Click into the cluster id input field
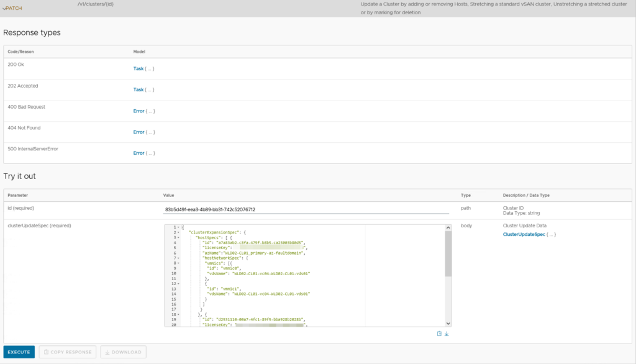Viewport: 636px width, 364px height. point(306,209)
